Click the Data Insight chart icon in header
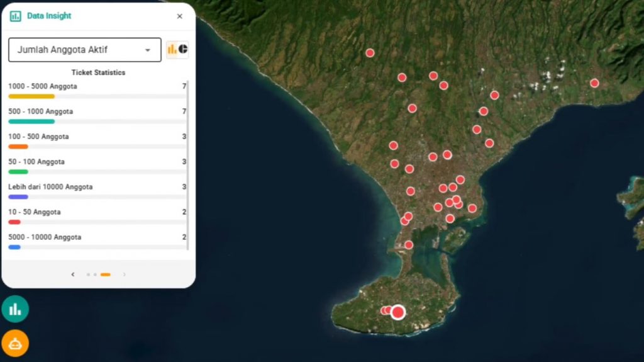644x362 pixels. click(15, 16)
